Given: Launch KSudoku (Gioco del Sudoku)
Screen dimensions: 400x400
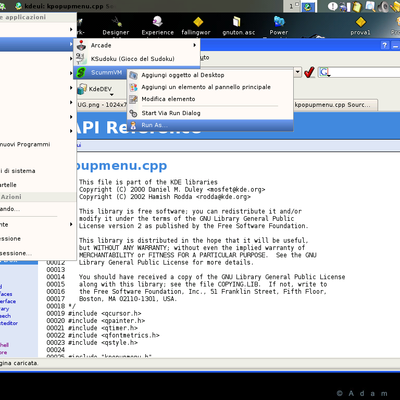Looking at the screenshot, I should coord(137,59).
